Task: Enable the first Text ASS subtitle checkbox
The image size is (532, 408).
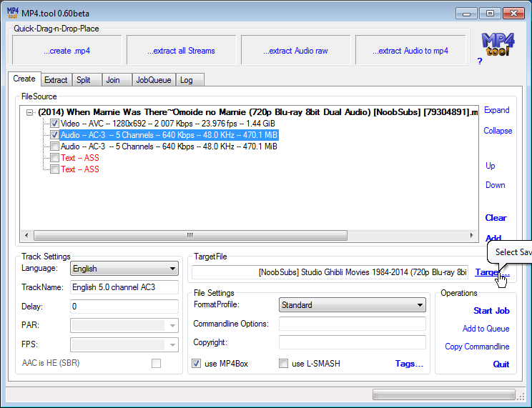Action: (x=54, y=158)
